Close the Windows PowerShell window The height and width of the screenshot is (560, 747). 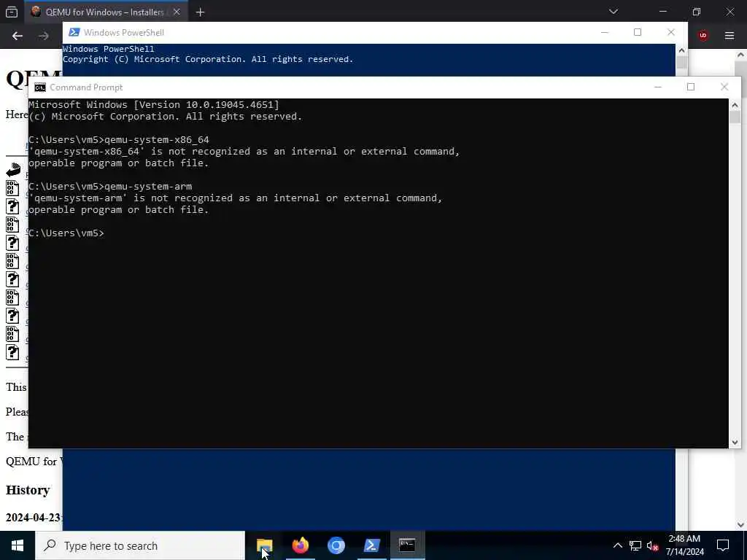click(671, 32)
